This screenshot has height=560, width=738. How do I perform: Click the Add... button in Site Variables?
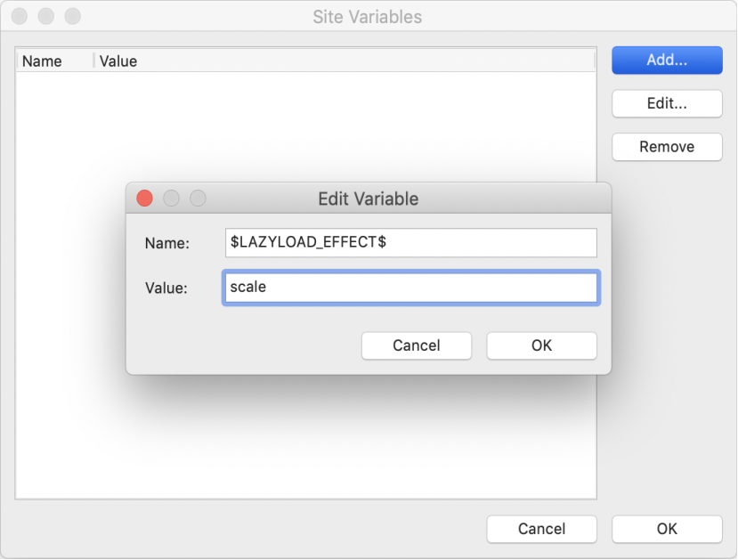[667, 61]
